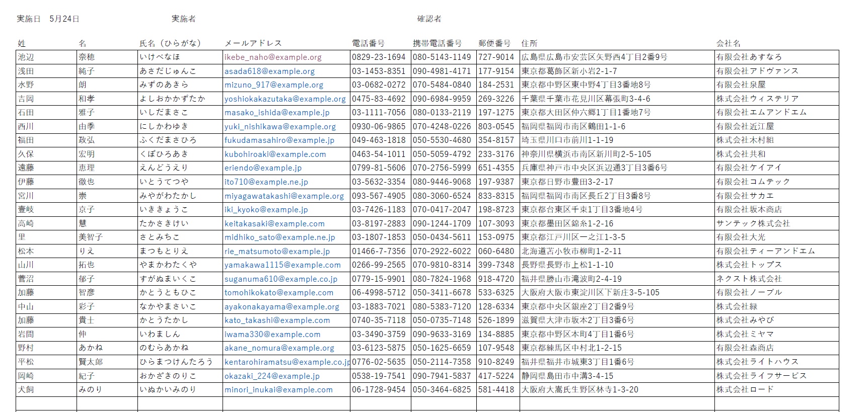Viewport: 868px width, 412px height.
Task: Click the hiragana name cell ひらまつけんたろう
Action: [176, 362]
